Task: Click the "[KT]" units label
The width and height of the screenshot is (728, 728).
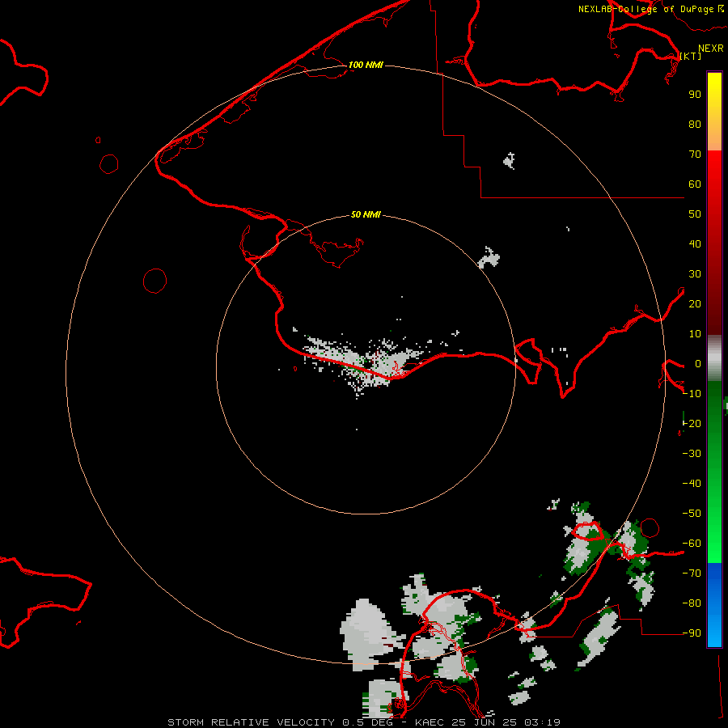Action: click(691, 56)
